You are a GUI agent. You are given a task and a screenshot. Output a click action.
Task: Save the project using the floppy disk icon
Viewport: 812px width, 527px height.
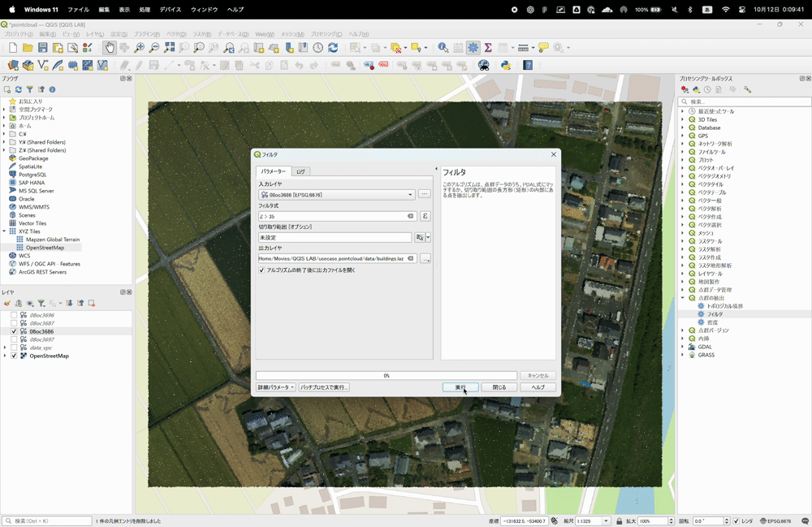click(x=43, y=48)
